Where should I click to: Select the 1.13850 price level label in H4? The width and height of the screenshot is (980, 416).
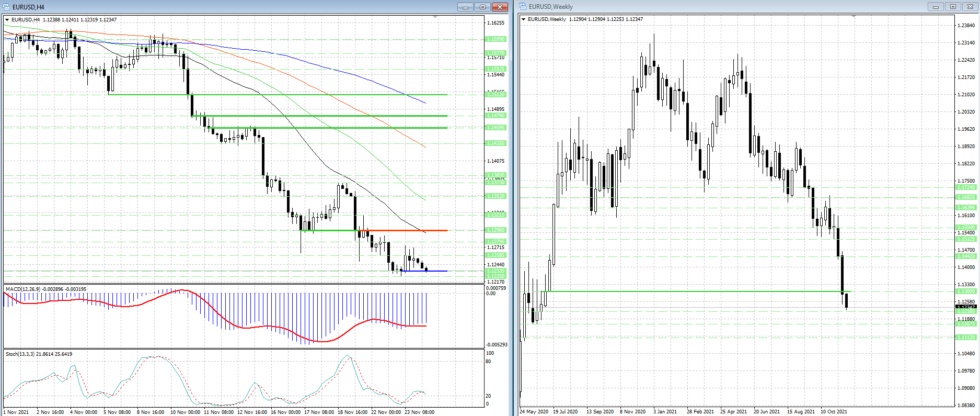tap(495, 175)
